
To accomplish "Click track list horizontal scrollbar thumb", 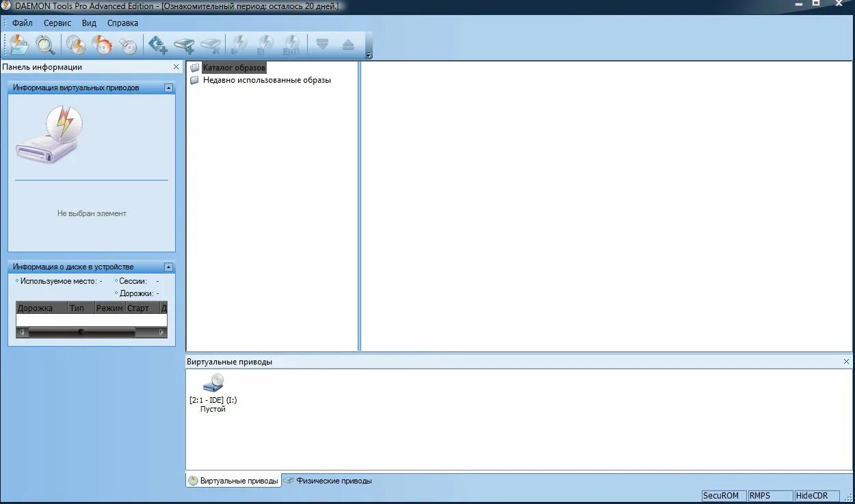I will pyautogui.click(x=81, y=332).
